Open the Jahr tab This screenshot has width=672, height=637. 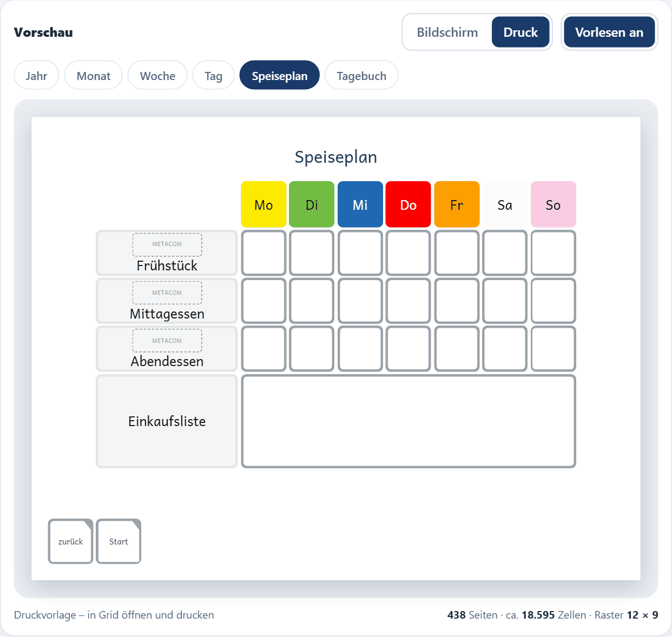pos(36,76)
